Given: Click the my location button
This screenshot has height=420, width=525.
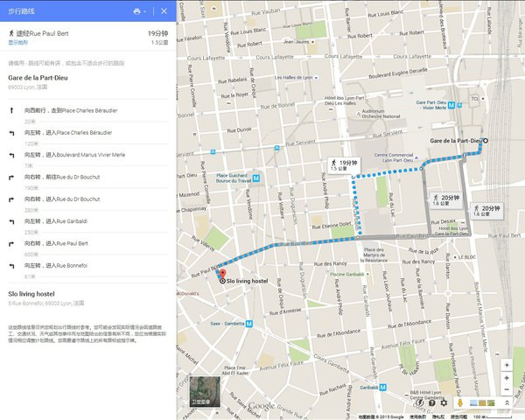Looking at the screenshot, I should click(507, 365).
